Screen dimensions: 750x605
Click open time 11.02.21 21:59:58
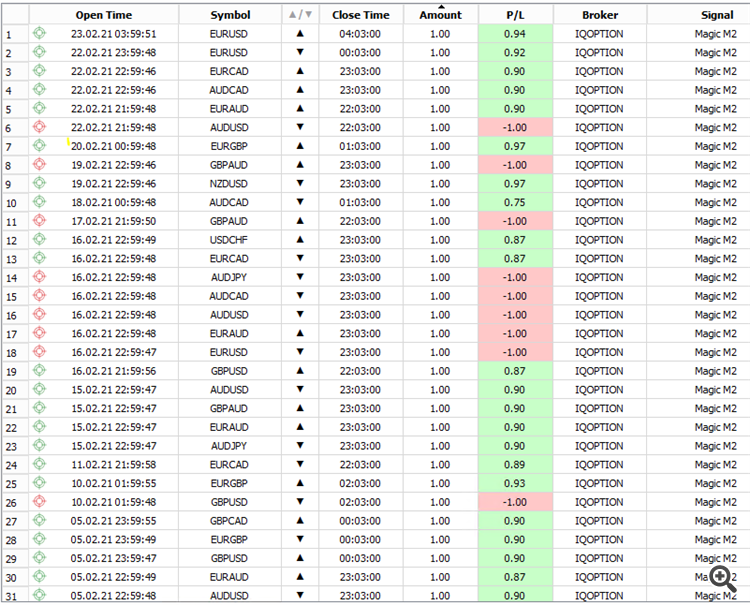pyautogui.click(x=113, y=464)
